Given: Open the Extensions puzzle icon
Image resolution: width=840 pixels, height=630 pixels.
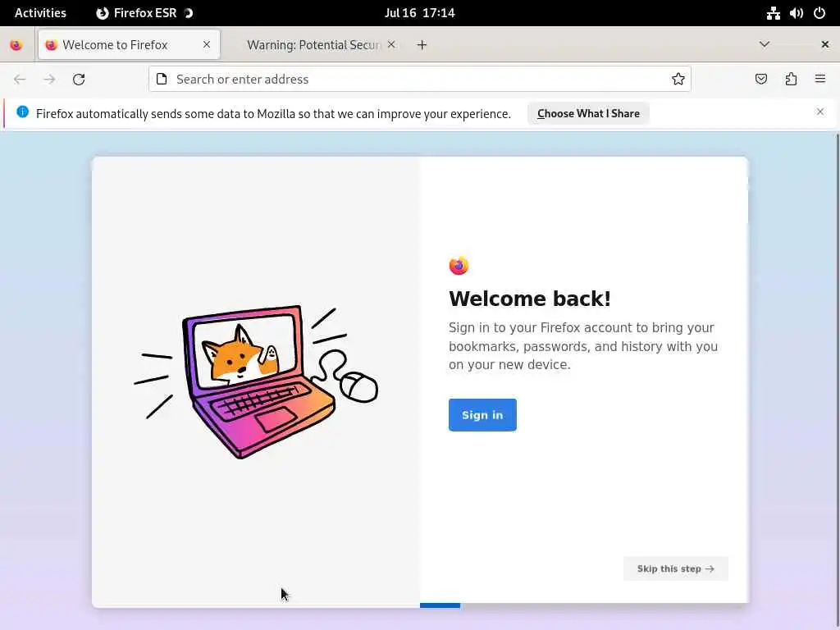Looking at the screenshot, I should [x=791, y=80].
